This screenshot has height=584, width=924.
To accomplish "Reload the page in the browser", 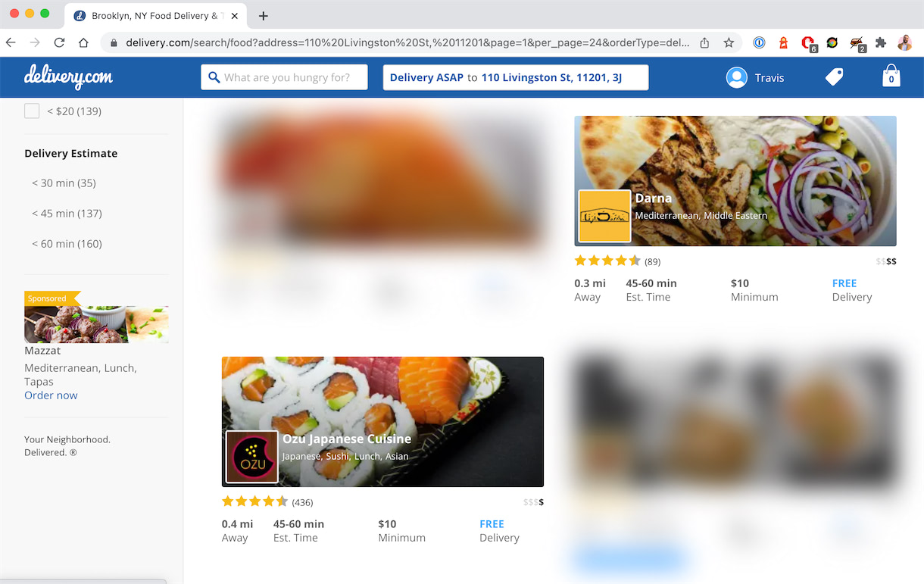I will 59,43.
